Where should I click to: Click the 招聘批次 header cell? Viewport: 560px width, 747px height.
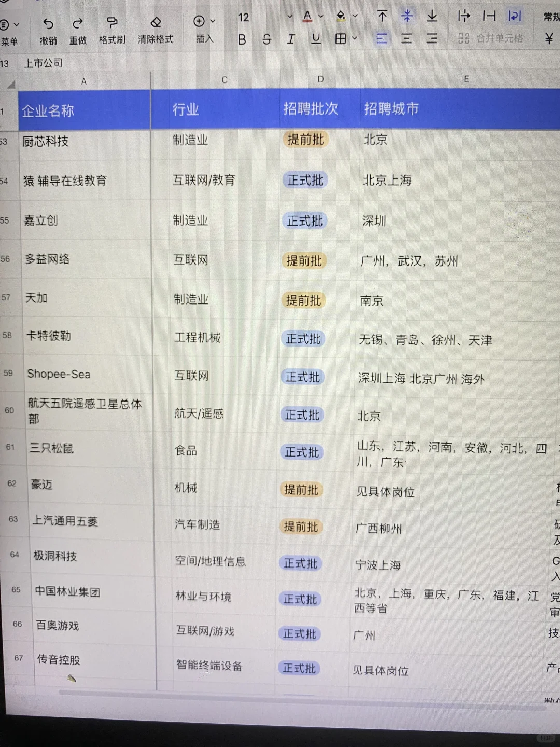[320, 109]
